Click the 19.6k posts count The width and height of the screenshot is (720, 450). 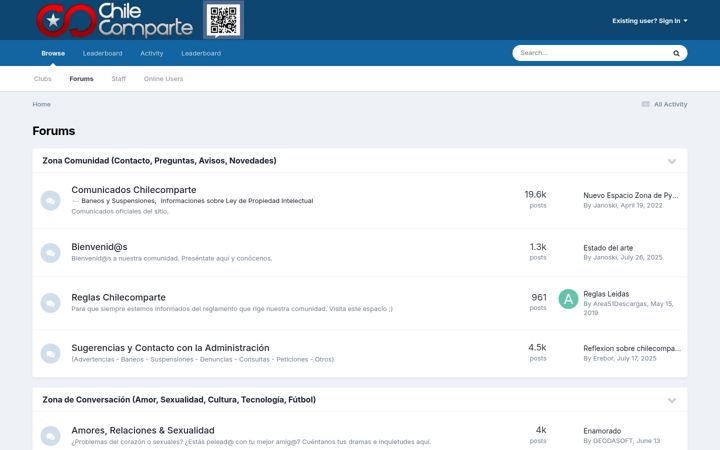[x=535, y=195]
